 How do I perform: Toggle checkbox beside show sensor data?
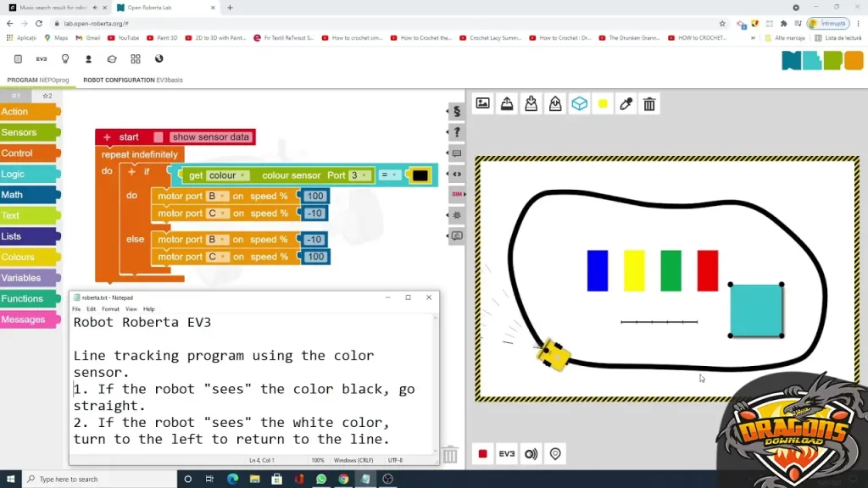(x=159, y=137)
